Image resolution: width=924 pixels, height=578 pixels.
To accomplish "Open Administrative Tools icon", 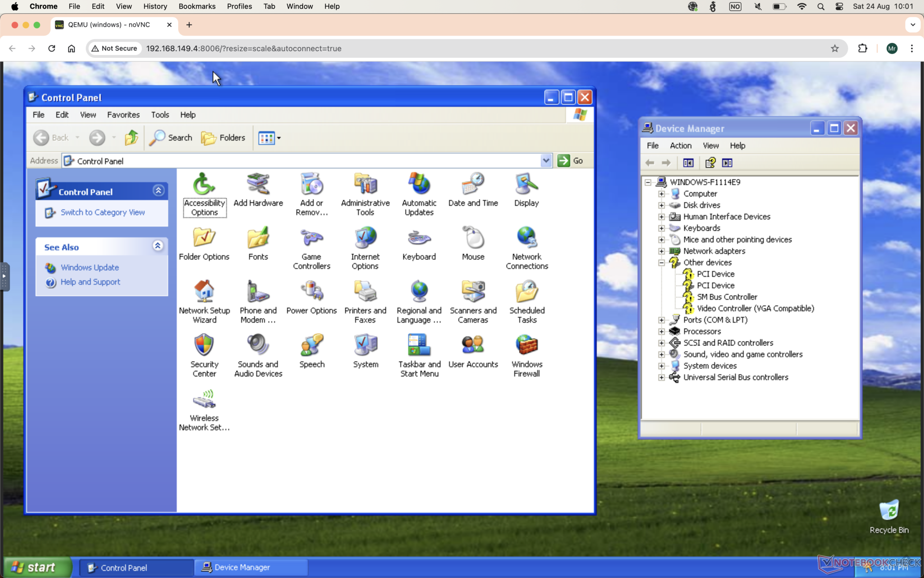I will point(365,194).
